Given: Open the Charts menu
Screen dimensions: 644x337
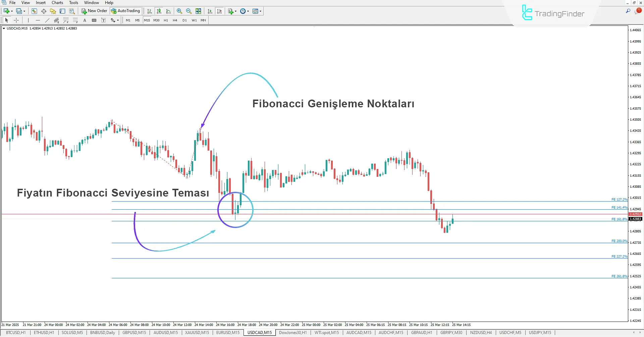Looking at the screenshot, I should tap(57, 2).
